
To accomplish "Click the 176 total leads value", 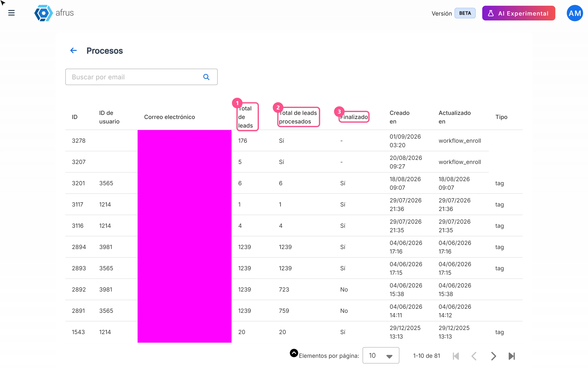I will click(243, 141).
